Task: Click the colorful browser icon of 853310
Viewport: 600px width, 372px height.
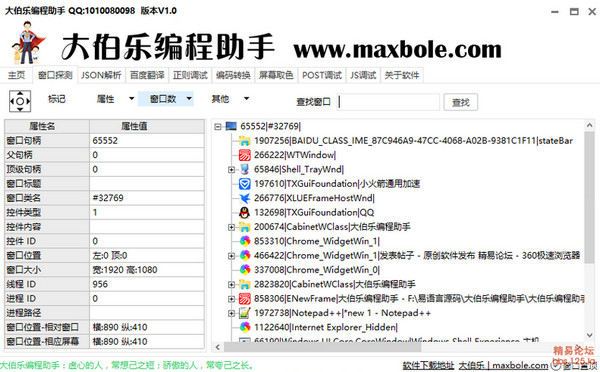Action: pyautogui.click(x=245, y=241)
